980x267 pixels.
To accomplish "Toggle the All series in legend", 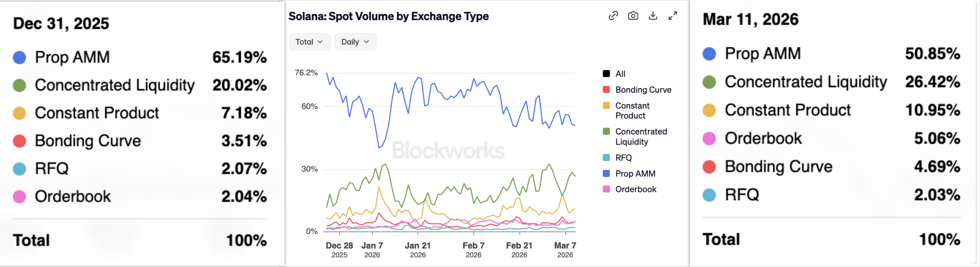I will (x=620, y=74).
